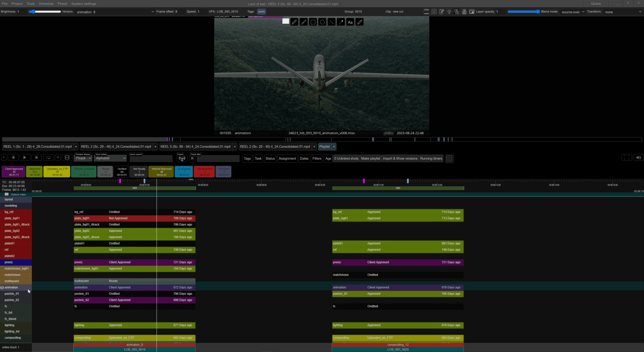Toggle visibility of the animation track
Image resolution: width=644 pixels, height=352 pixels.
pyautogui.click(x=2, y=287)
